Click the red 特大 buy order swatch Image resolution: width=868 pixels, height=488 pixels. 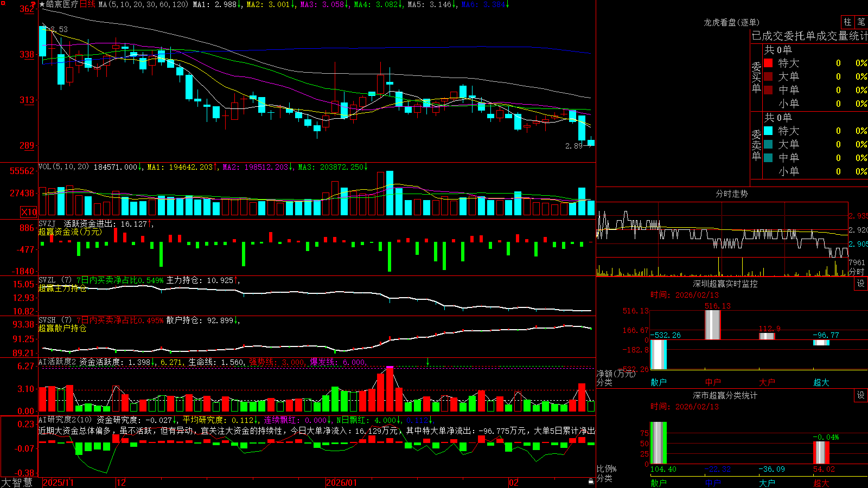click(768, 63)
